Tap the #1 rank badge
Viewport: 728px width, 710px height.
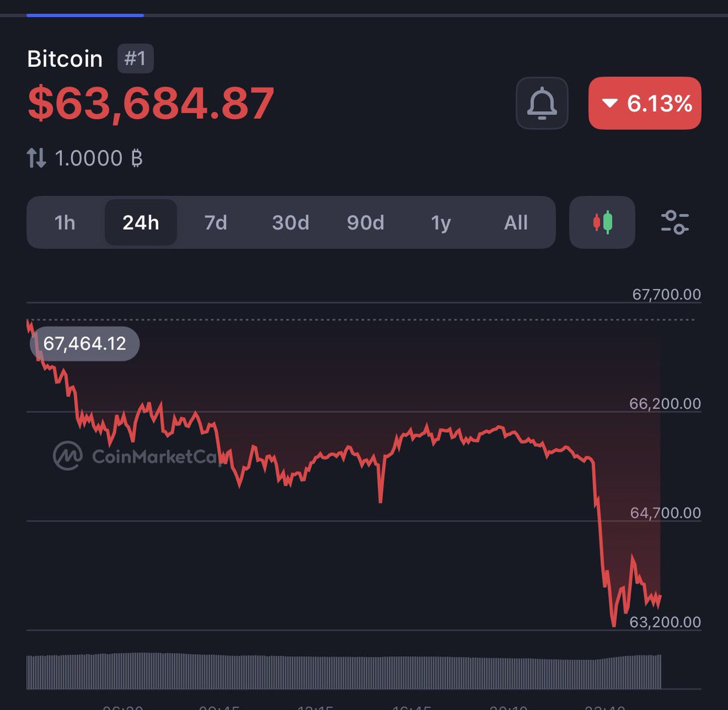(135, 59)
